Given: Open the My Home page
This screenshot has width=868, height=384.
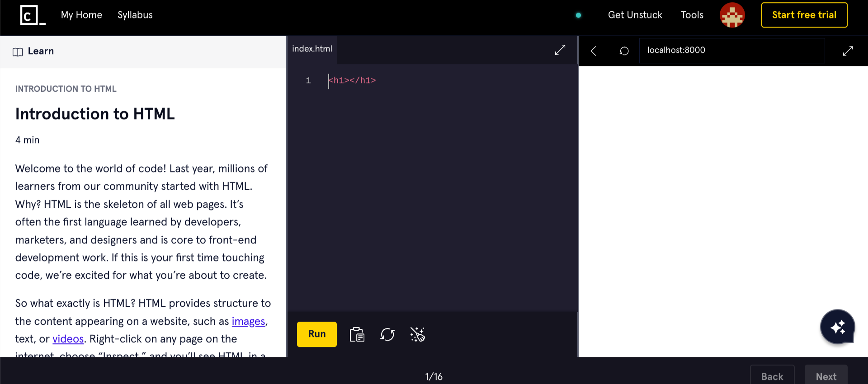Looking at the screenshot, I should [x=81, y=15].
